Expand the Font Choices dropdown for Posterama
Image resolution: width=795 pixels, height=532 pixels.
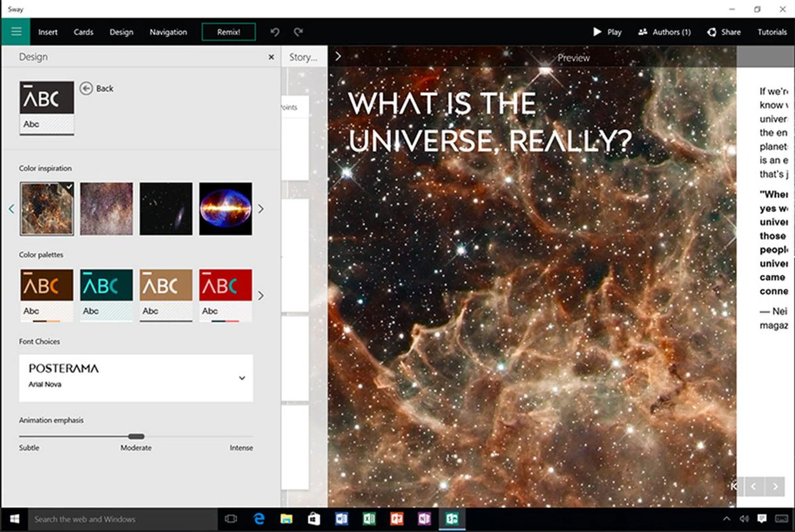pos(242,378)
